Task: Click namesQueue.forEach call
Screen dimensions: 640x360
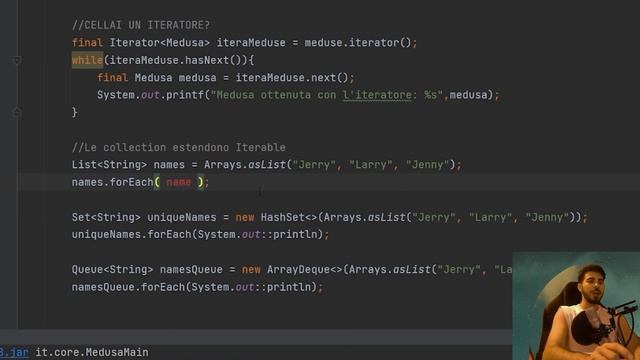Action: pos(129,287)
